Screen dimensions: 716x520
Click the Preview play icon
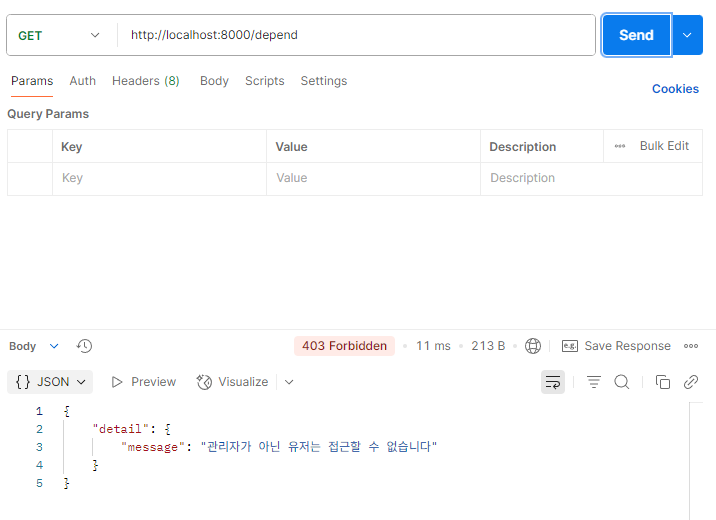click(117, 382)
